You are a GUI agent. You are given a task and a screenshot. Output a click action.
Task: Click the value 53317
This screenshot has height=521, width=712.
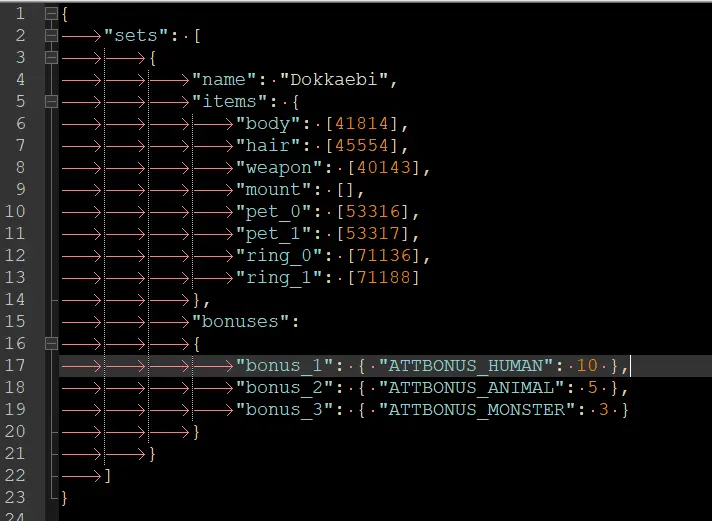click(x=373, y=233)
